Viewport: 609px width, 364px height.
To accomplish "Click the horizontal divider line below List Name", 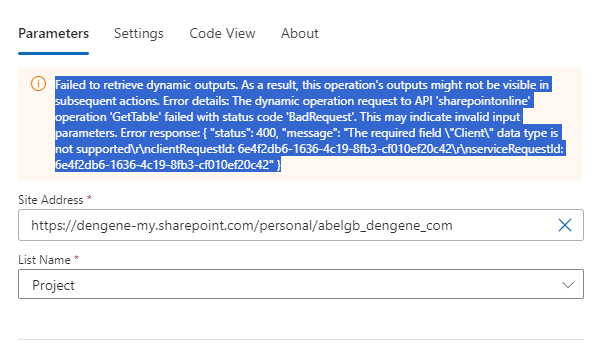I will (x=301, y=340).
